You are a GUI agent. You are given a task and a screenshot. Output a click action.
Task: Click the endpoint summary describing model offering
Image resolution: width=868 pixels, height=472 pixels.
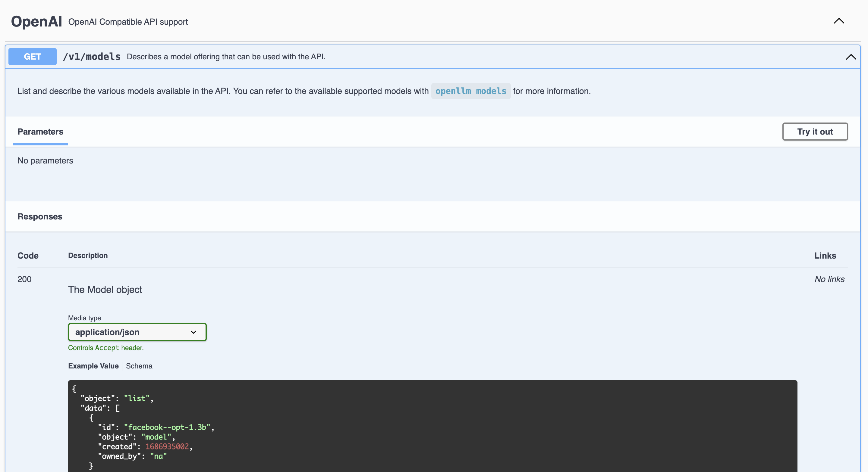[226, 57]
